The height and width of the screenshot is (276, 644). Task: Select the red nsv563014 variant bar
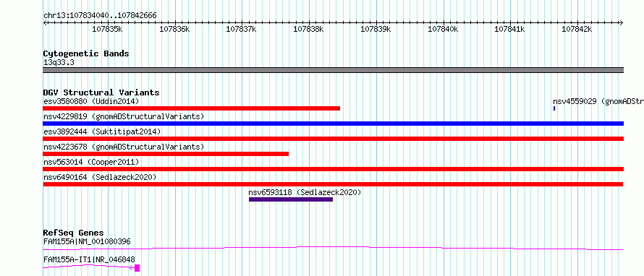pos(333,169)
